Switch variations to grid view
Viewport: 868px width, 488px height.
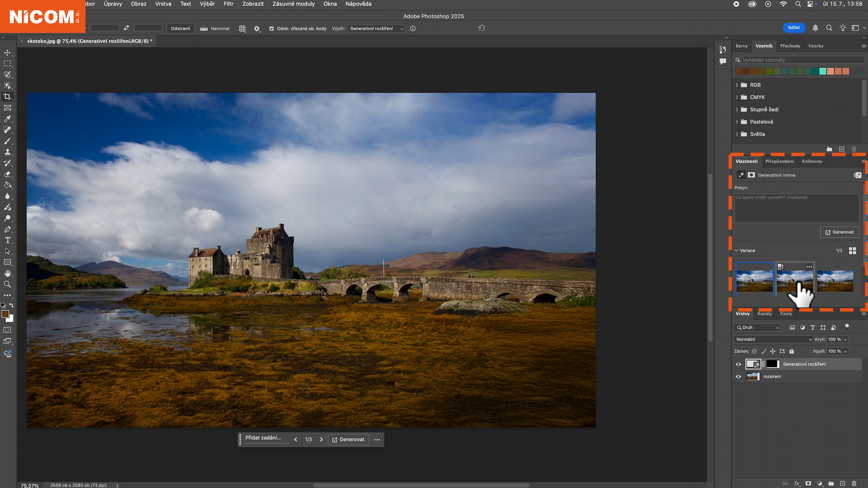pyautogui.click(x=852, y=251)
